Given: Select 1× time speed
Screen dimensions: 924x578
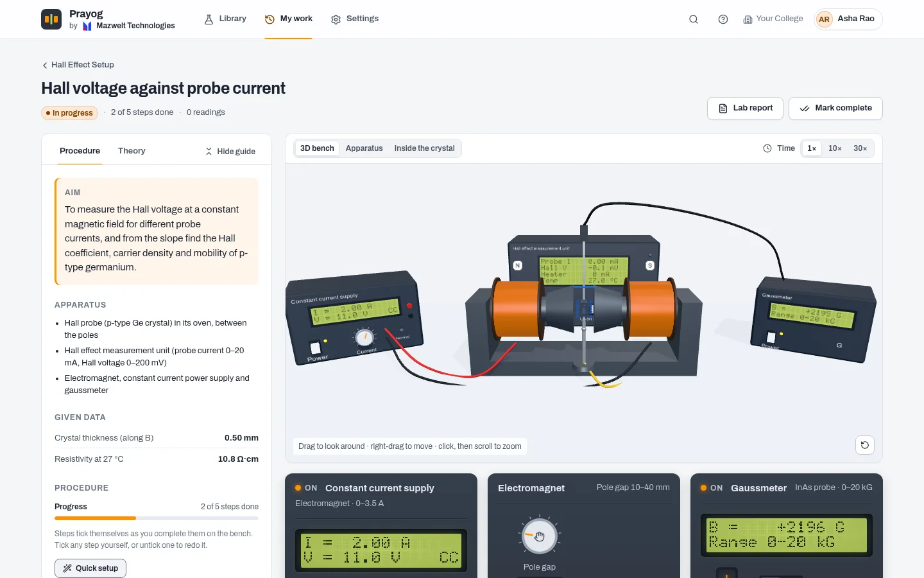Looking at the screenshot, I should click(812, 148).
